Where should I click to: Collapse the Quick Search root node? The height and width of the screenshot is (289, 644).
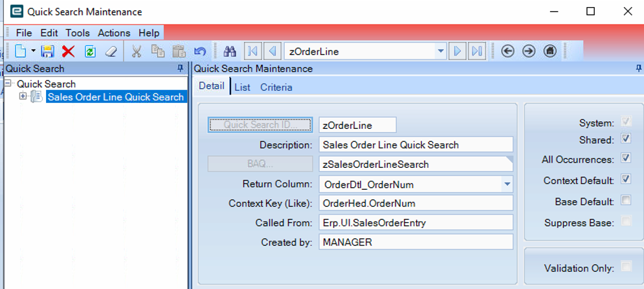point(9,84)
